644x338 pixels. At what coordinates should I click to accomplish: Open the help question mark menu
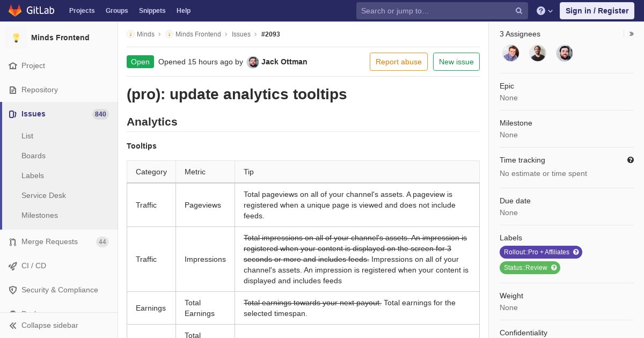(545, 11)
